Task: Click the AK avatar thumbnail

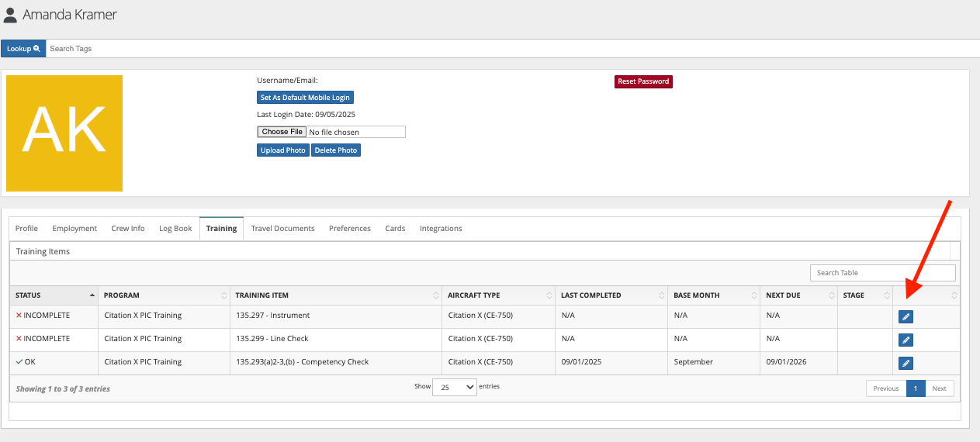Action: click(64, 133)
